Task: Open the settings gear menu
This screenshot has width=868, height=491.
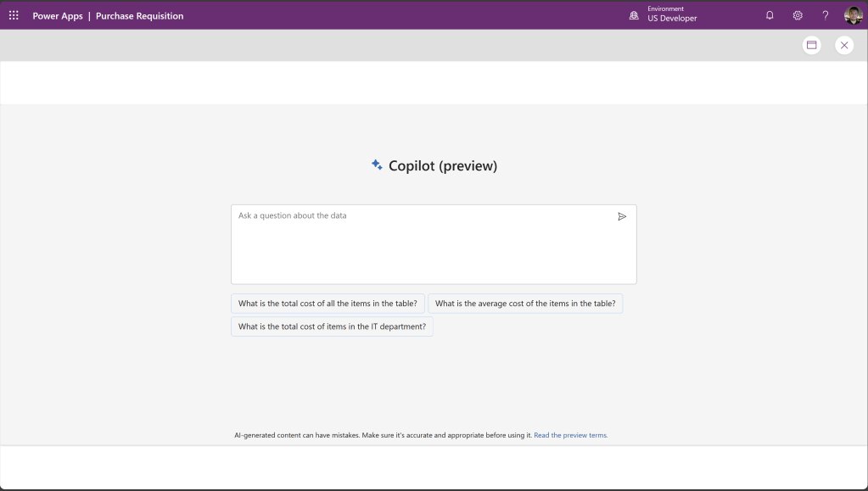Action: tap(798, 15)
